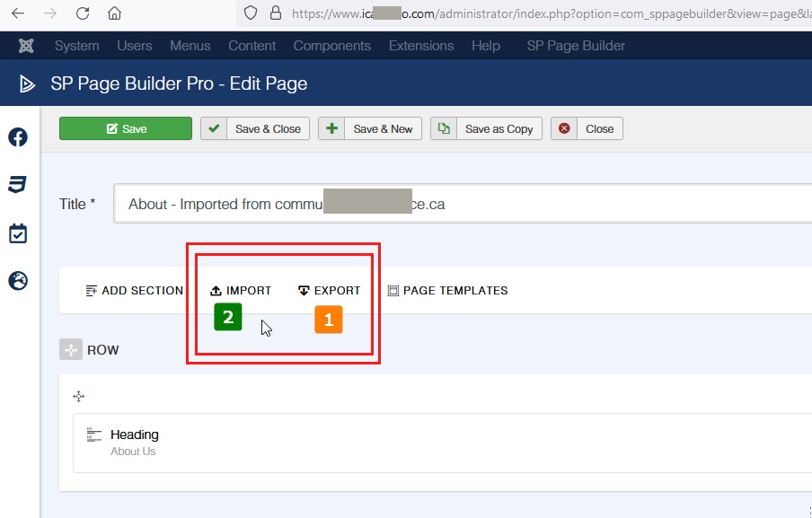Click Save & Close button
This screenshot has width=812, height=518.
(255, 128)
